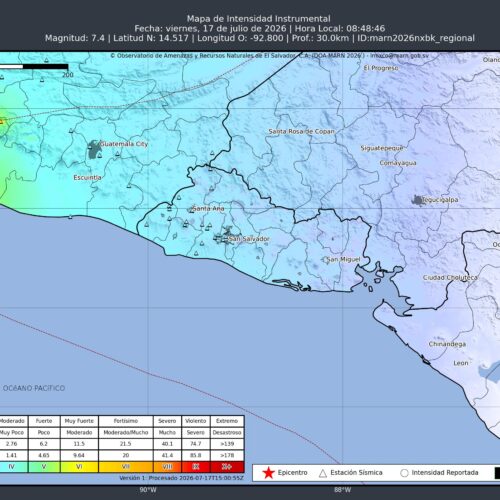This screenshot has width=500, height=500.
Task: Click the seismic station triangle on the coast below Escuintla
Action: pos(70,217)
